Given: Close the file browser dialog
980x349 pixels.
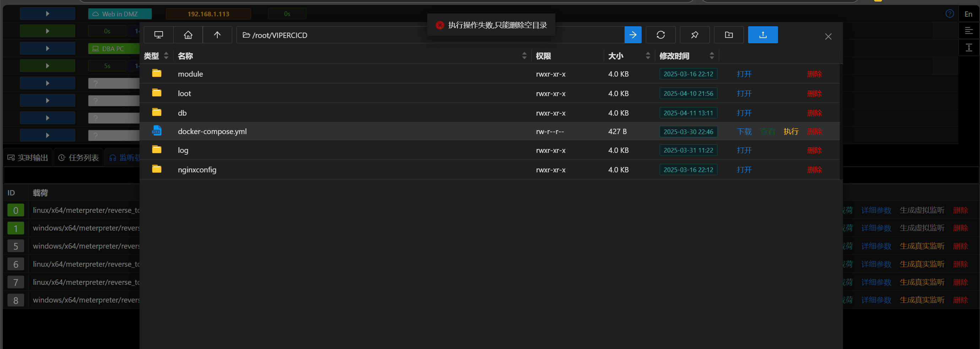Looking at the screenshot, I should [x=828, y=37].
